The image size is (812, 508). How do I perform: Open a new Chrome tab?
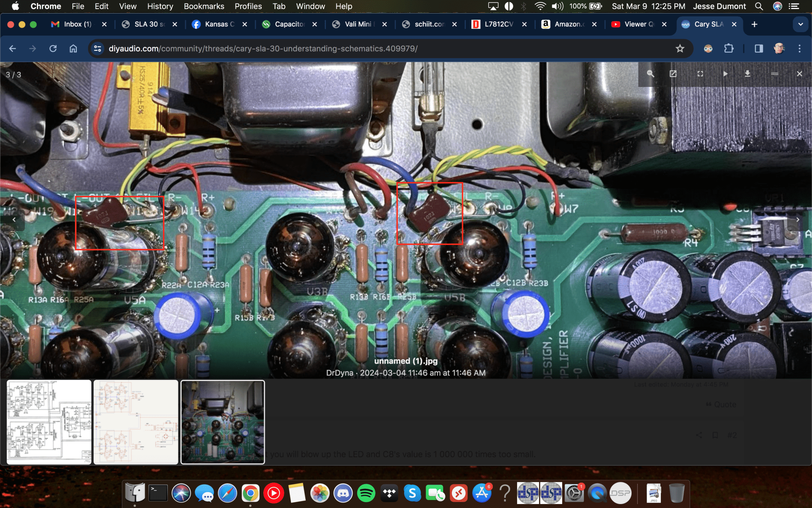click(754, 24)
